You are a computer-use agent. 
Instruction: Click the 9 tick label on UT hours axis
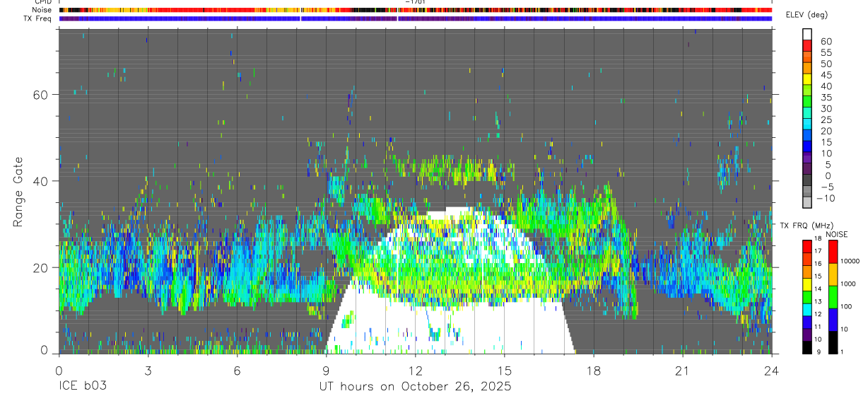326,371
